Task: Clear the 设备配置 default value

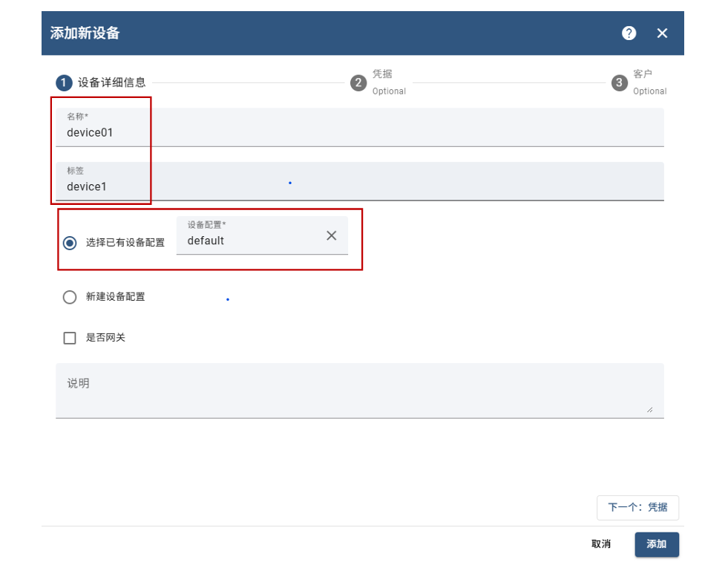Action: 331,235
